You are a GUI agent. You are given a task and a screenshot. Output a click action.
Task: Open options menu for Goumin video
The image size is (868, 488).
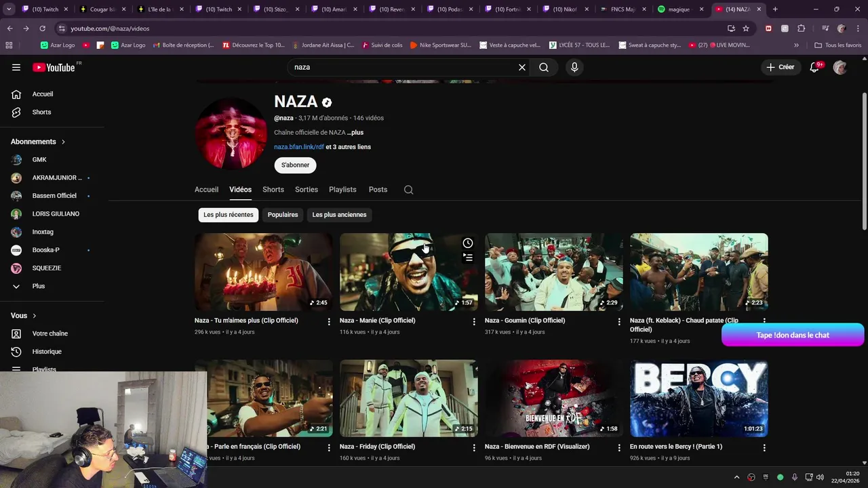coord(619,321)
